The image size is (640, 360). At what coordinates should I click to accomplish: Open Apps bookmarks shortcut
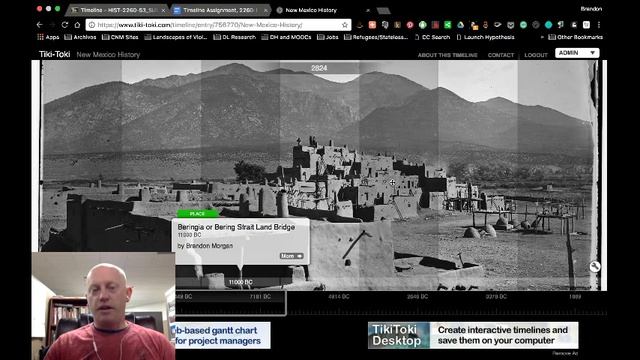tap(48, 37)
